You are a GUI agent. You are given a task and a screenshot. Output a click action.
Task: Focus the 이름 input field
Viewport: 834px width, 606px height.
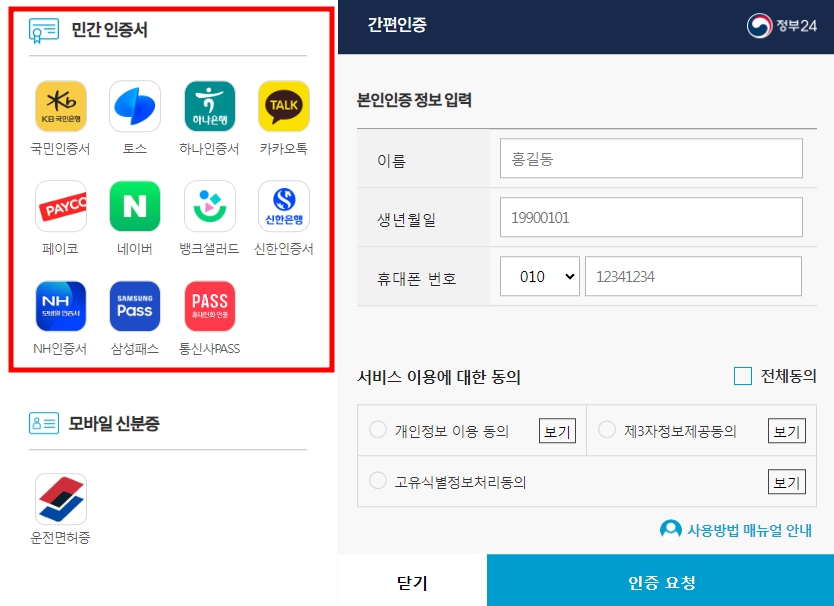[x=651, y=158]
